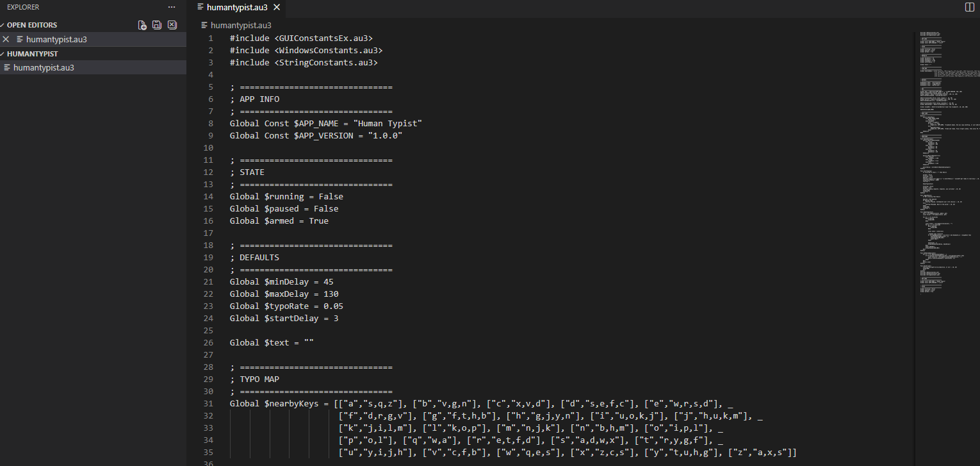This screenshot has height=466, width=980.
Task: Select the humantypist.au3 editor tab
Action: [x=237, y=7]
